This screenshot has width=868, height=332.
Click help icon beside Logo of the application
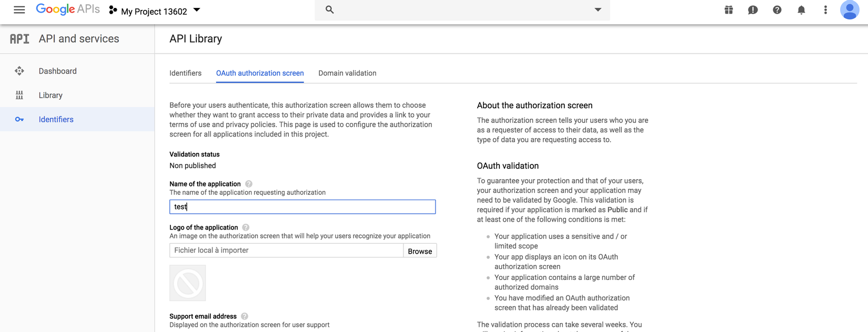tap(246, 227)
